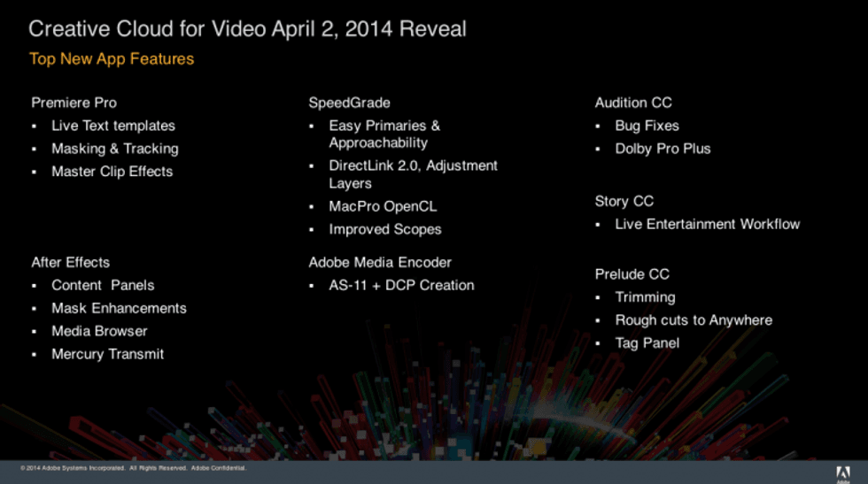Select 'Trimming' bullet

tap(646, 297)
